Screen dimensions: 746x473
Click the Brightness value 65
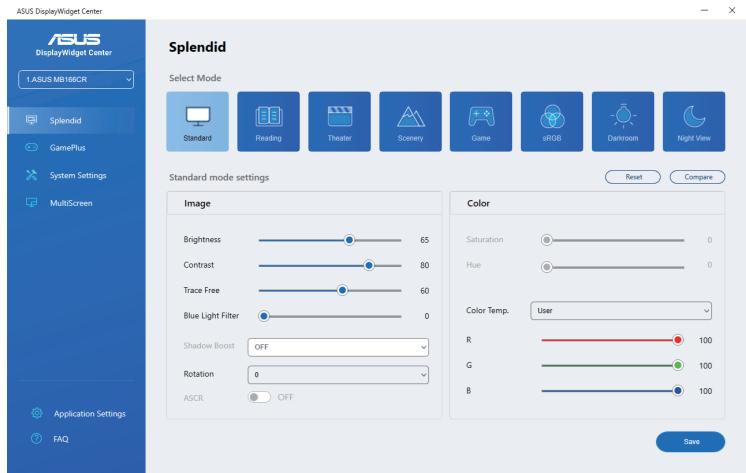coord(424,240)
